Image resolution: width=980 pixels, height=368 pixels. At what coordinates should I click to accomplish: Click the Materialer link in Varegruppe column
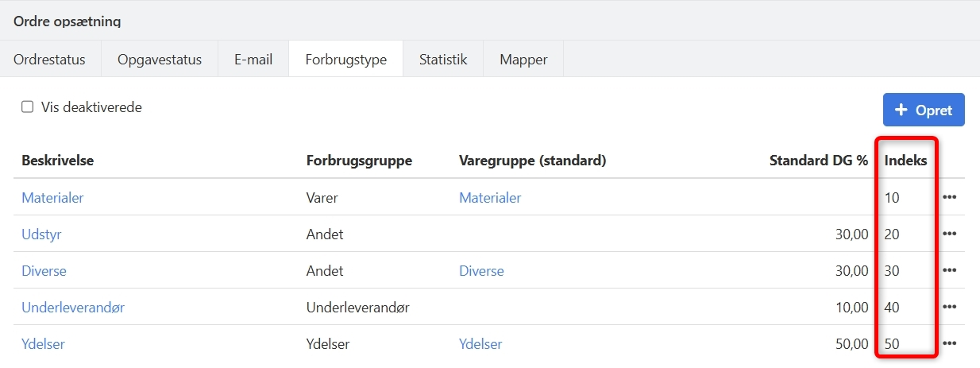[490, 198]
